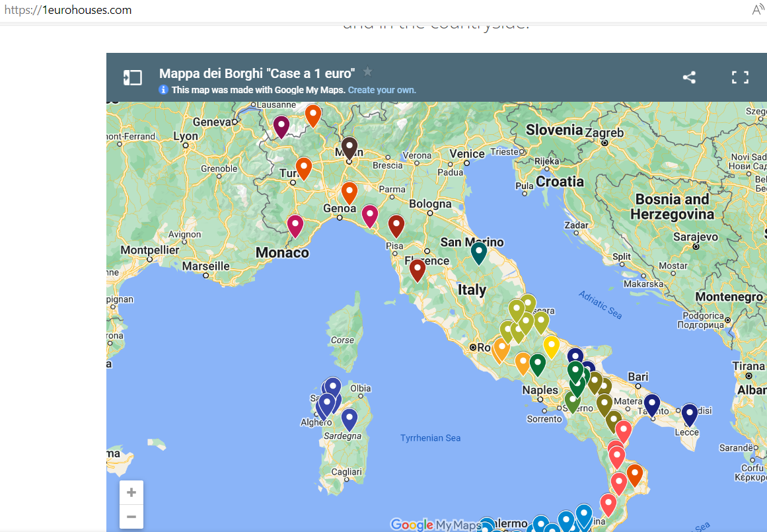Click the browser read aloud icon
The height and width of the screenshot is (532, 767).
coord(758,10)
